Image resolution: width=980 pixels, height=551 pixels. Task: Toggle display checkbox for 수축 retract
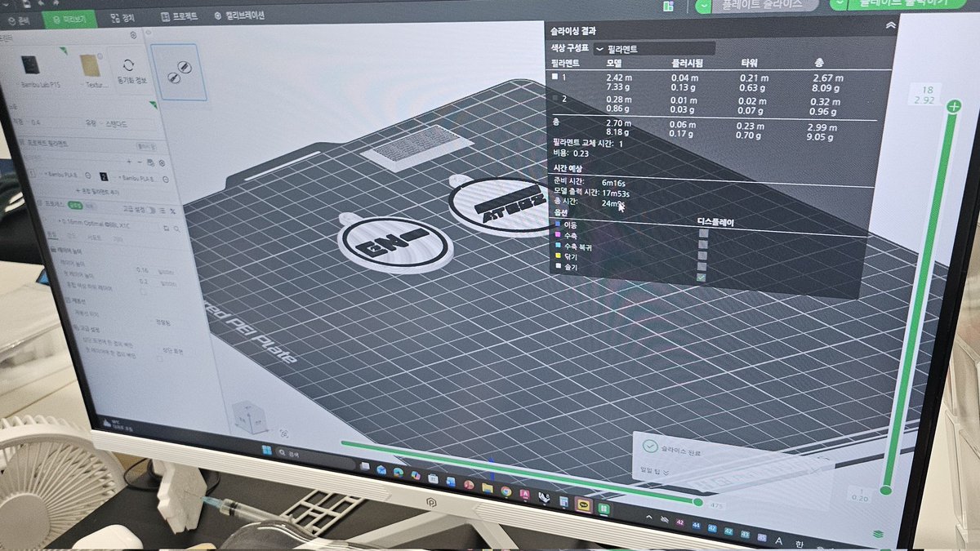(702, 244)
